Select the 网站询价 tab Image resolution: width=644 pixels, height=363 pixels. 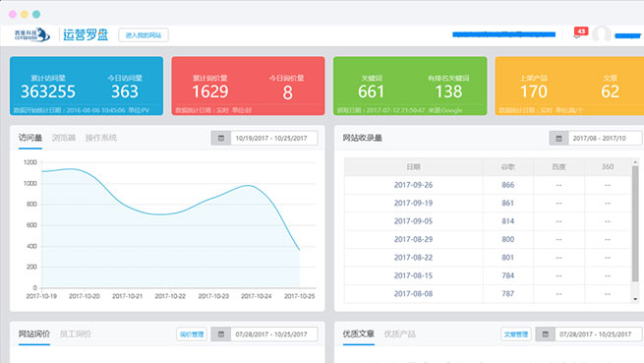(34, 333)
